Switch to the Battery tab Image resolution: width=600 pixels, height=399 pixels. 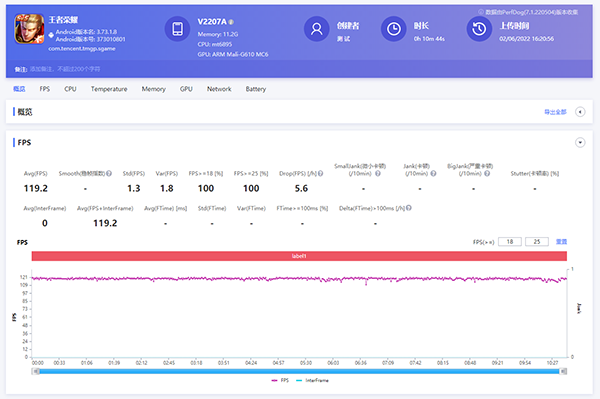click(x=256, y=89)
